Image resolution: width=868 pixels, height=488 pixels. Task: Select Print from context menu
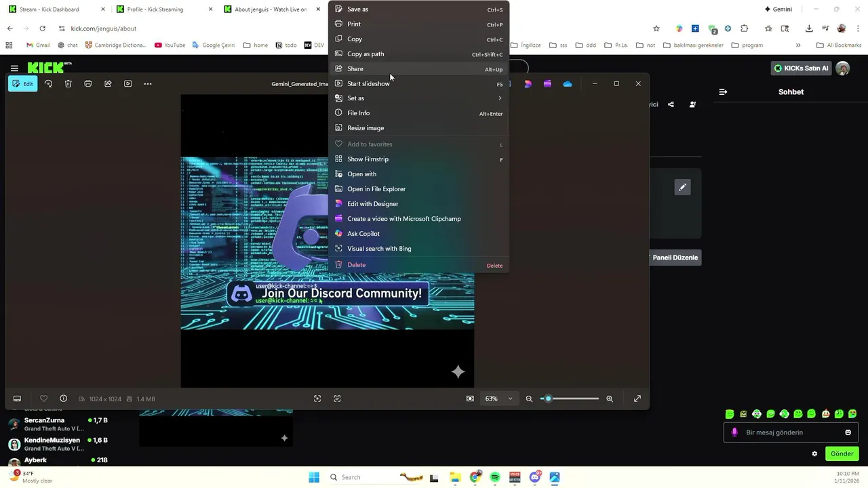click(x=418, y=24)
